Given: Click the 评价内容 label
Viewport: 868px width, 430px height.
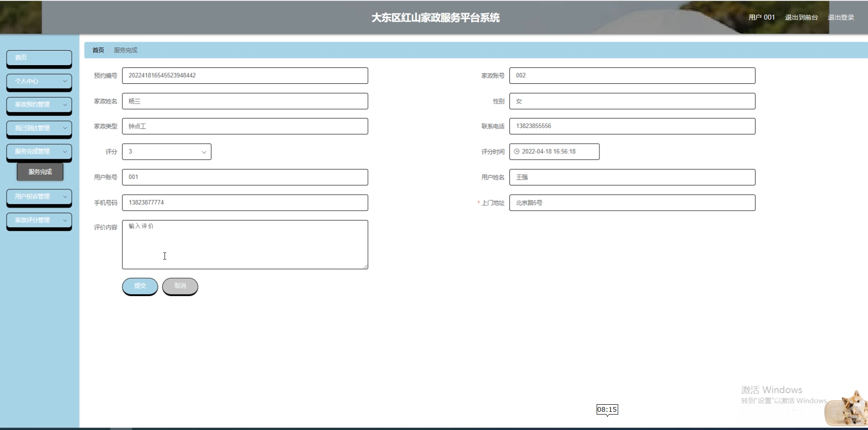Looking at the screenshot, I should tap(105, 228).
